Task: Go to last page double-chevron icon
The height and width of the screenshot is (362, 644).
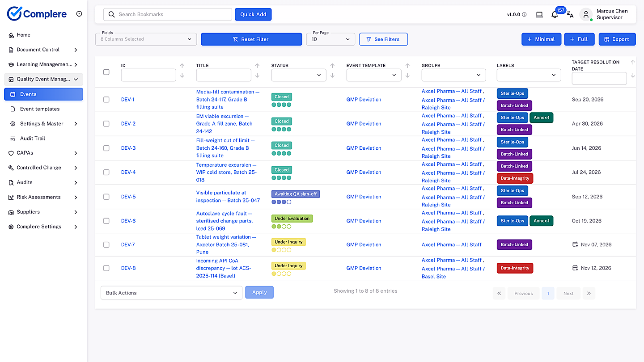Action: coord(589,293)
